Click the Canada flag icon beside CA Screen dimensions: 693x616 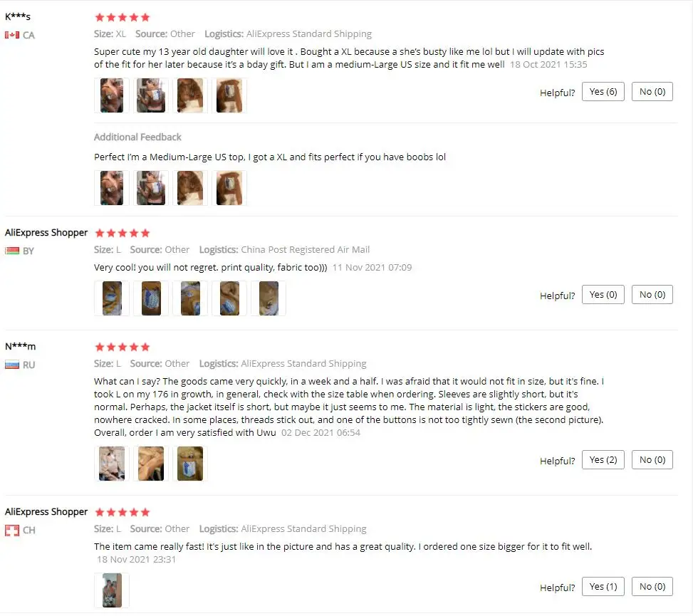tap(12, 35)
